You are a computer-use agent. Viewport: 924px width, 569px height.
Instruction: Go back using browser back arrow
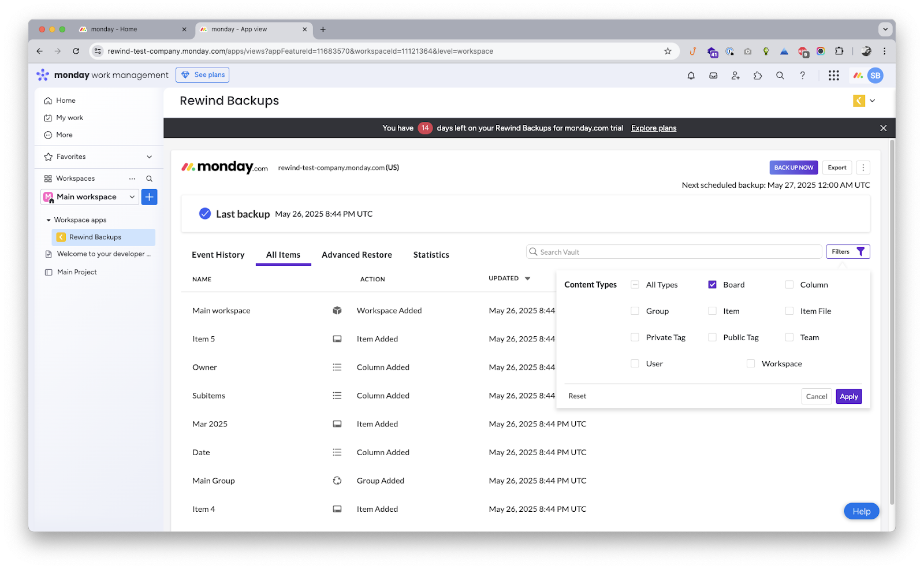39,51
